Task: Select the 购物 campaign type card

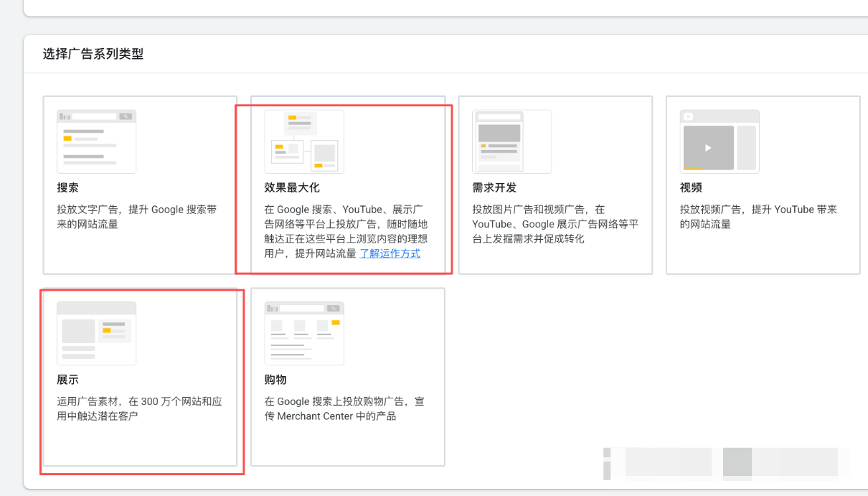Action: click(347, 377)
